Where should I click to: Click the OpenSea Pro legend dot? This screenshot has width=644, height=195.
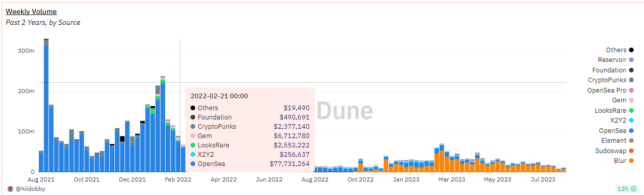tap(632, 90)
